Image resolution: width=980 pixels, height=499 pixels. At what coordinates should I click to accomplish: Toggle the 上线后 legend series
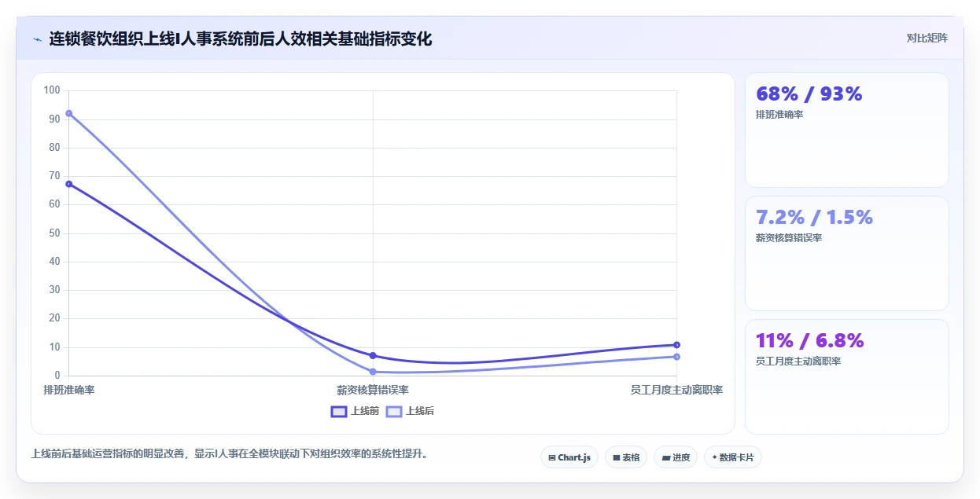point(410,411)
